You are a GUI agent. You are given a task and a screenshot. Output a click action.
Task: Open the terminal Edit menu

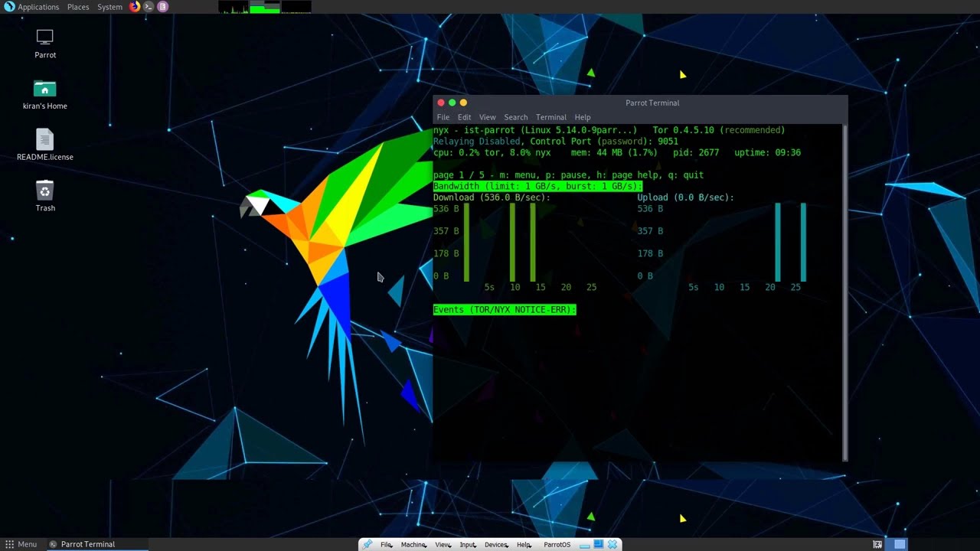coord(465,117)
